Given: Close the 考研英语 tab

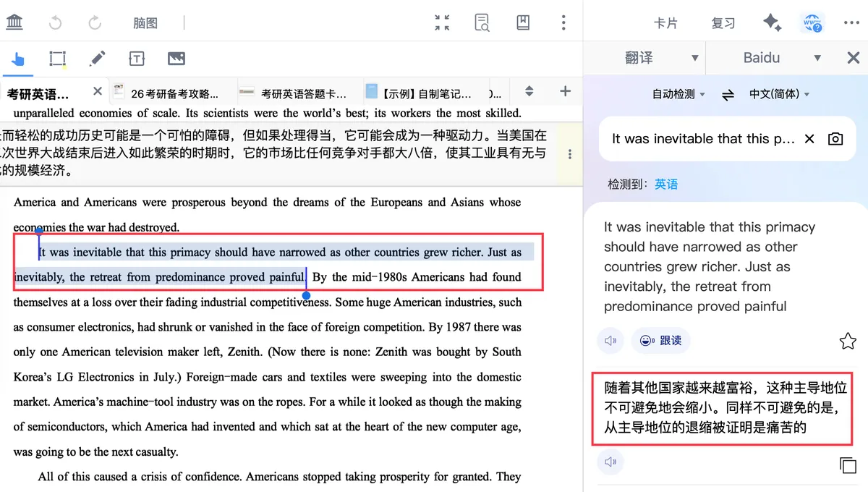Looking at the screenshot, I should click(98, 91).
